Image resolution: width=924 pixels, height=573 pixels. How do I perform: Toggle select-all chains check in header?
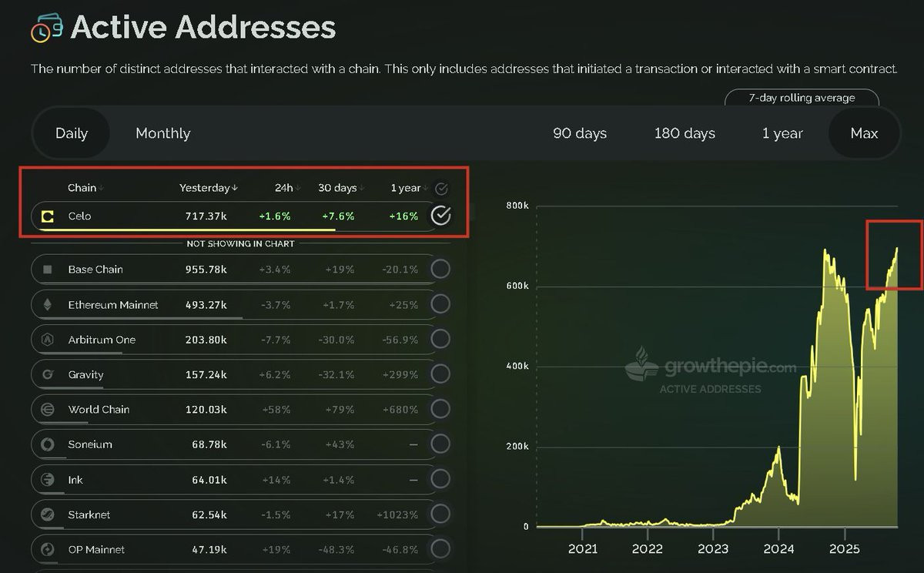441,189
